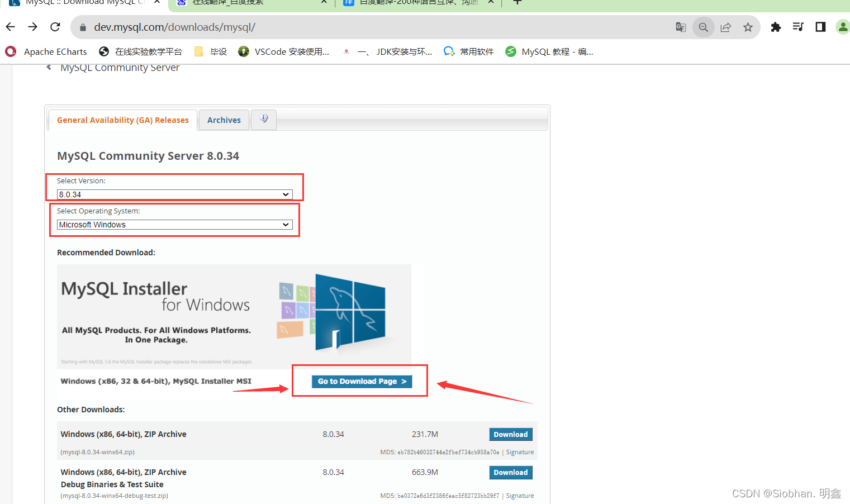Viewport: 850px width, 504px height.
Task: Click the mysql-8.0.34-winx64-debug-test.zip filename text
Action: coord(114,496)
